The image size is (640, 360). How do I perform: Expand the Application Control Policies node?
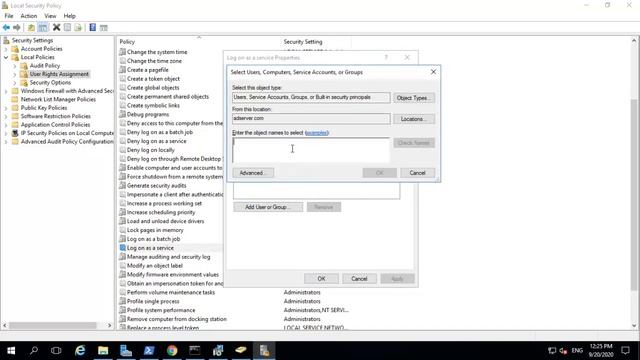[6, 125]
